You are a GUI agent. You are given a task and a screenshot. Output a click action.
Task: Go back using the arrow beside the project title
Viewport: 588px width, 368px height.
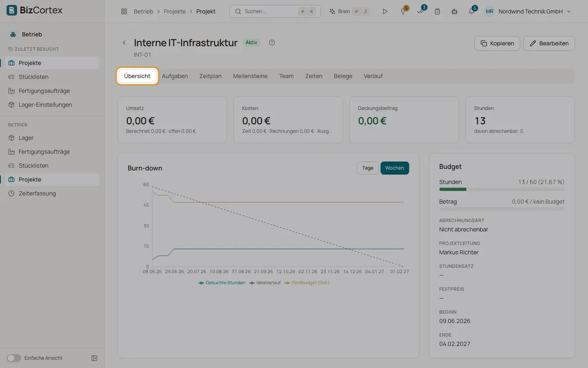(x=124, y=43)
